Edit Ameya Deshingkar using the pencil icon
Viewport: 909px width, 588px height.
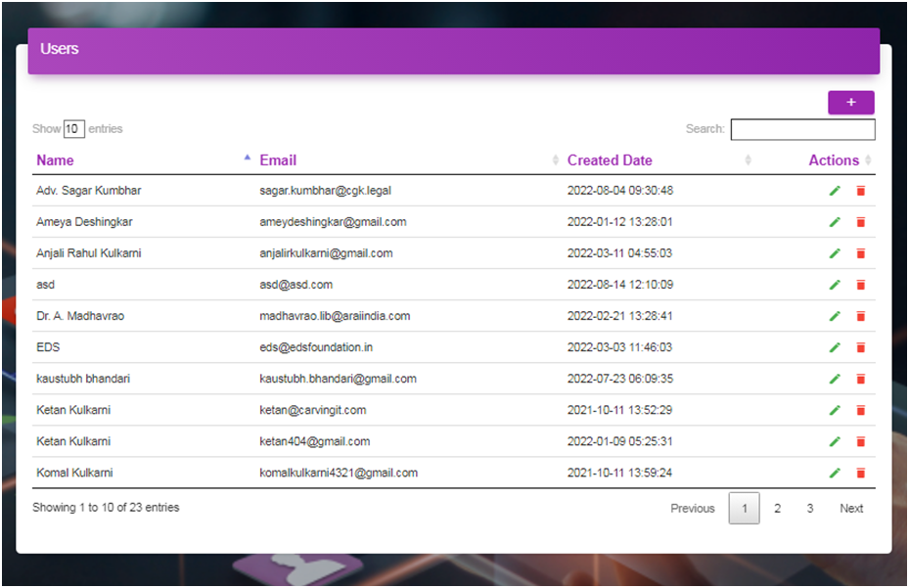click(x=835, y=222)
